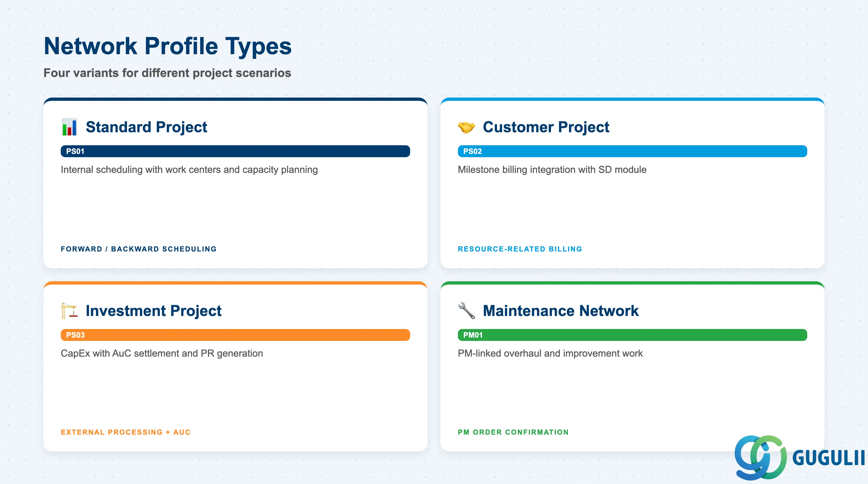Click the Standard Project card heading
The width and height of the screenshot is (868, 484).
(146, 127)
